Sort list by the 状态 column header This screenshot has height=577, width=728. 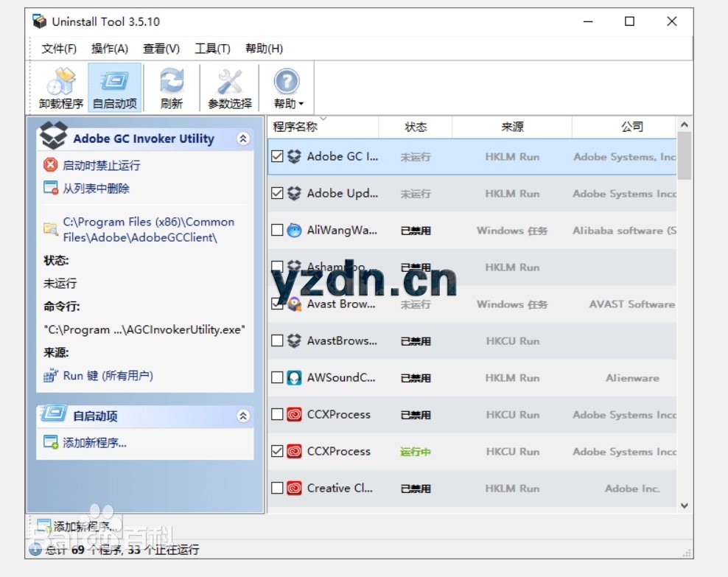[415, 127]
